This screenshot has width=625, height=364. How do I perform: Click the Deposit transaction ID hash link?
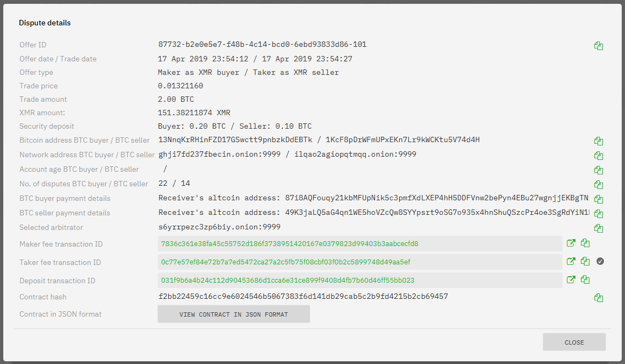tap(288, 281)
